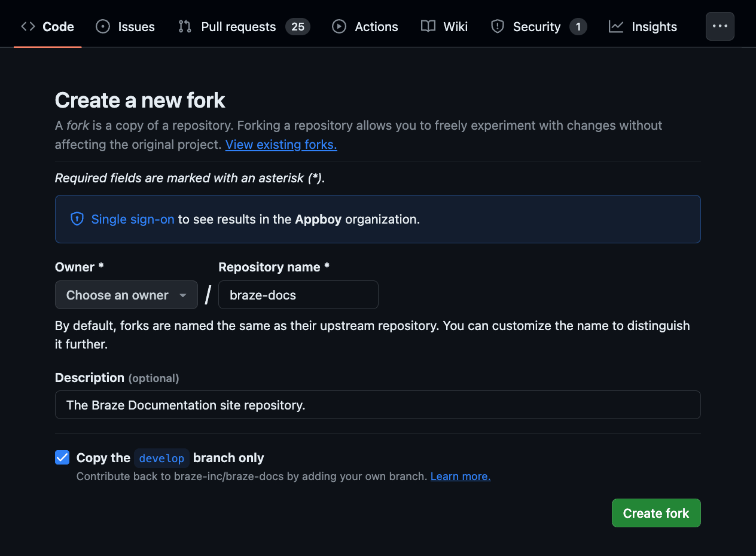Screen dimensions: 756x556
Task: Open the Pull requests tab
Action: coord(244,26)
